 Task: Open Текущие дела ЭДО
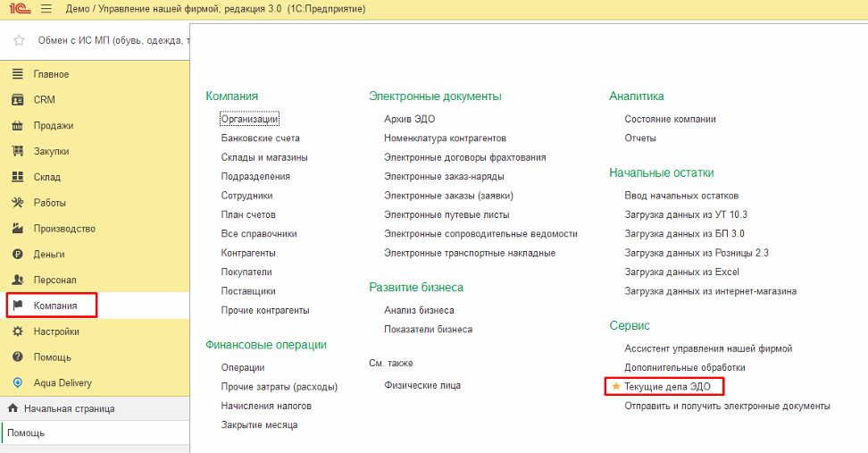(667, 387)
